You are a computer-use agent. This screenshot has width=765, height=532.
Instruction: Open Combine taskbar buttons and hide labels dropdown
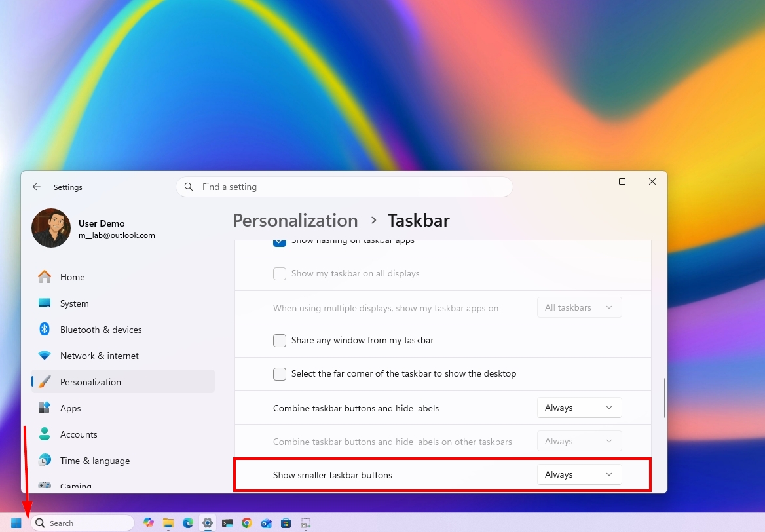coord(579,408)
